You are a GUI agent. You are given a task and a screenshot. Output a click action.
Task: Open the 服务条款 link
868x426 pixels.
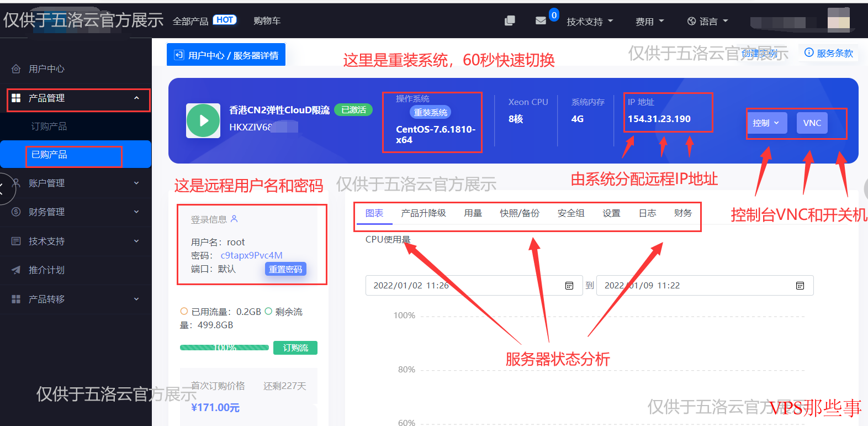click(x=834, y=53)
